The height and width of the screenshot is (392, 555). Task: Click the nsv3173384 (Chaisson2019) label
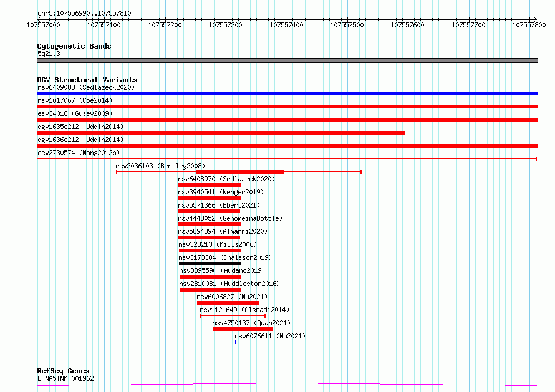[x=225, y=257]
